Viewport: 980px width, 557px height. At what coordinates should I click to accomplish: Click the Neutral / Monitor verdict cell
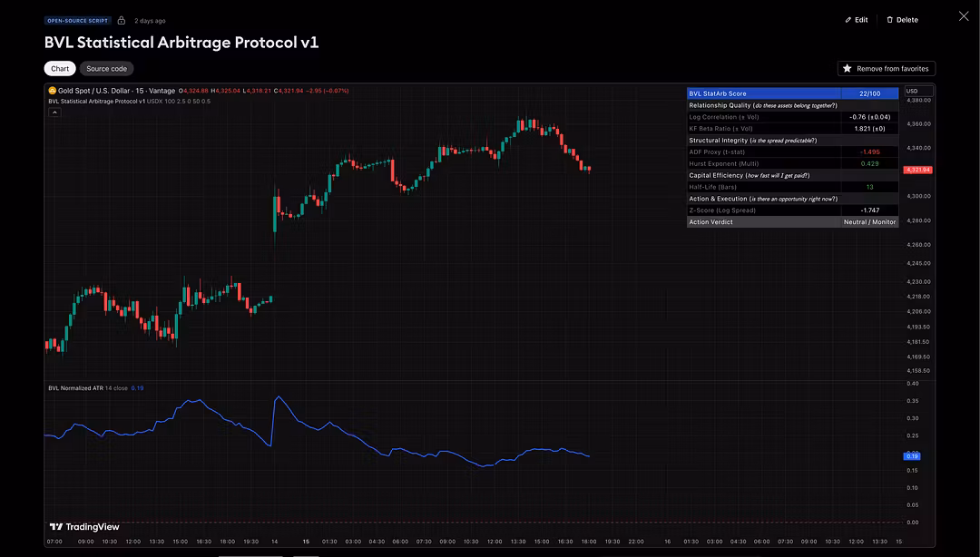tap(869, 222)
